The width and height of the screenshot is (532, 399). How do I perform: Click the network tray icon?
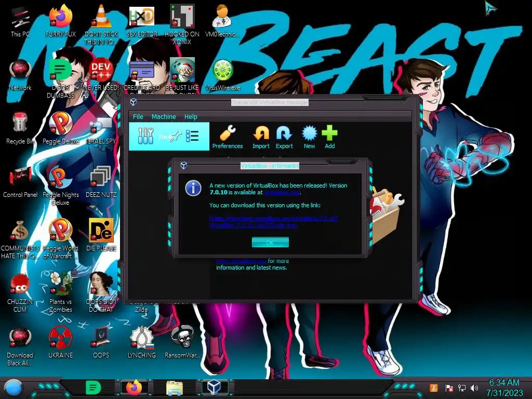click(462, 388)
